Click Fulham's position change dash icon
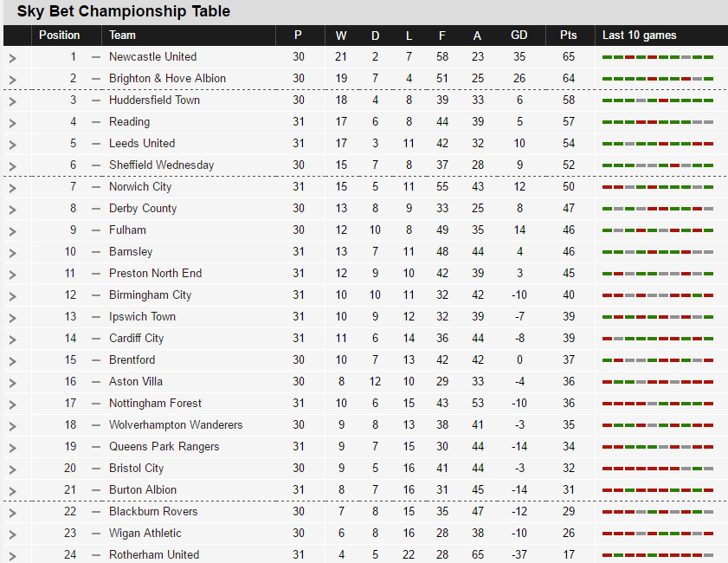 [95, 230]
